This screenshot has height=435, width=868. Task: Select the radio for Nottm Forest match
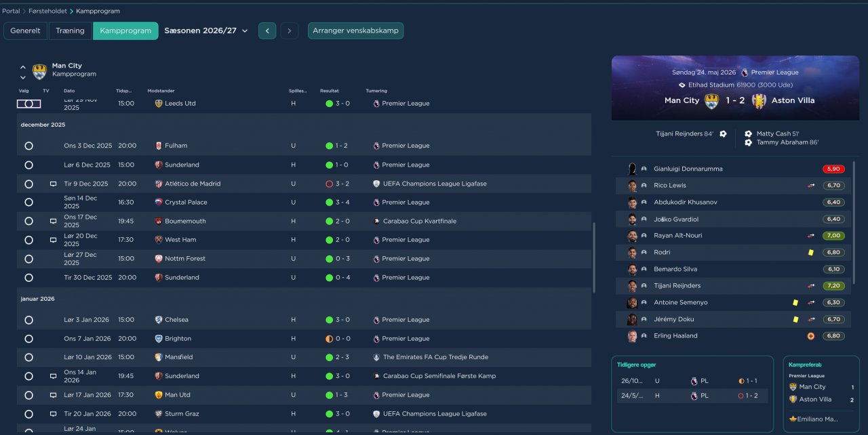pyautogui.click(x=28, y=259)
